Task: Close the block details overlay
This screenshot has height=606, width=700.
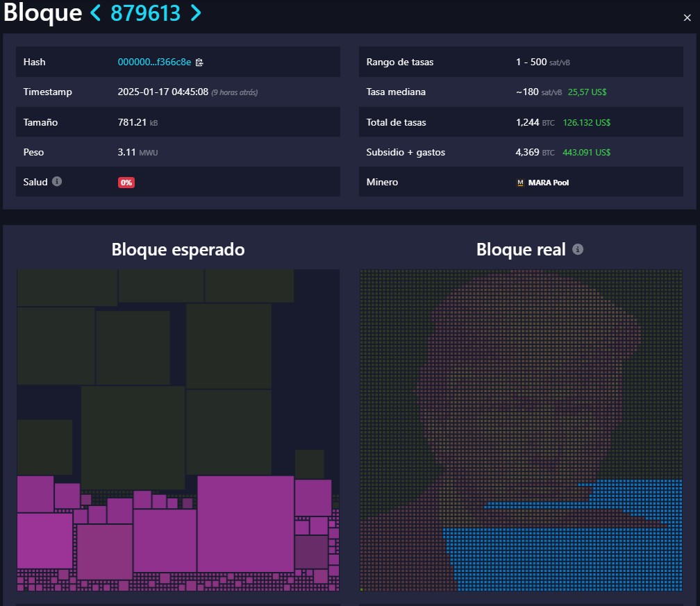Action: click(x=687, y=17)
